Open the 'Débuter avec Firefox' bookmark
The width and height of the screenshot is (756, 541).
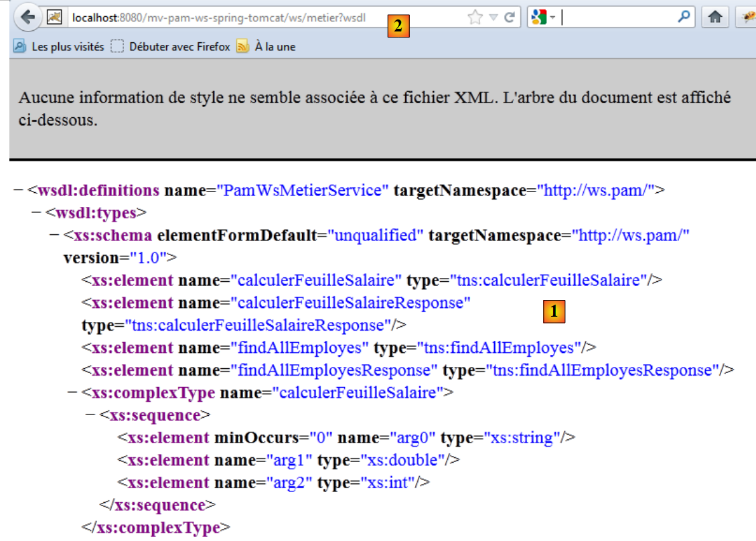click(171, 47)
